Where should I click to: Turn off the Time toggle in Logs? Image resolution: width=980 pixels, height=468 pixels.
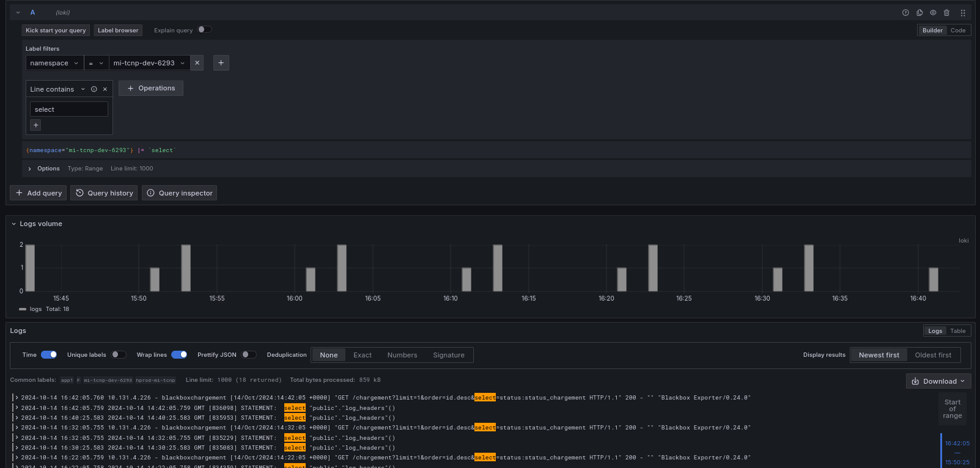pyautogui.click(x=49, y=355)
